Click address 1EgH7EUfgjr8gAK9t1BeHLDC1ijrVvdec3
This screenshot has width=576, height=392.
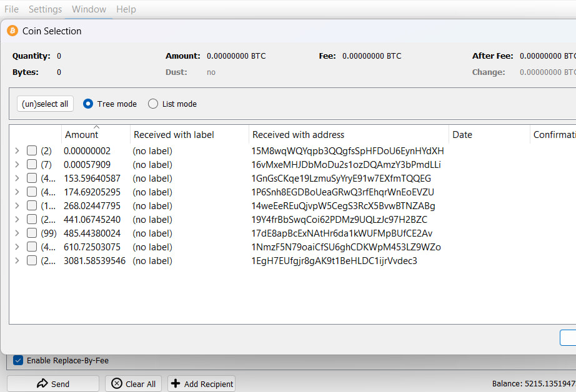(334, 261)
